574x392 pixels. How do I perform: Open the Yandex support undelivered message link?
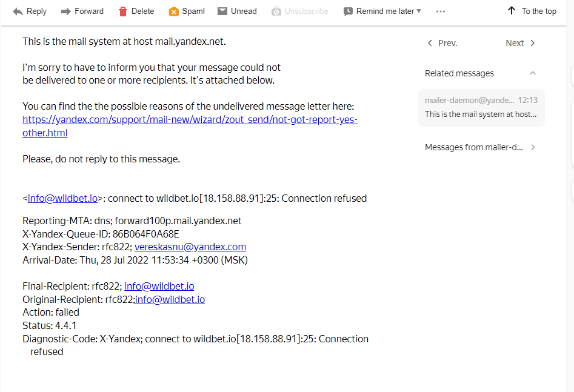[190, 120]
